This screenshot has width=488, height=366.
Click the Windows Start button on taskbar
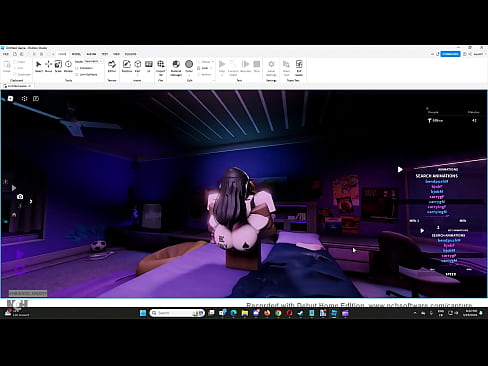[143, 313]
